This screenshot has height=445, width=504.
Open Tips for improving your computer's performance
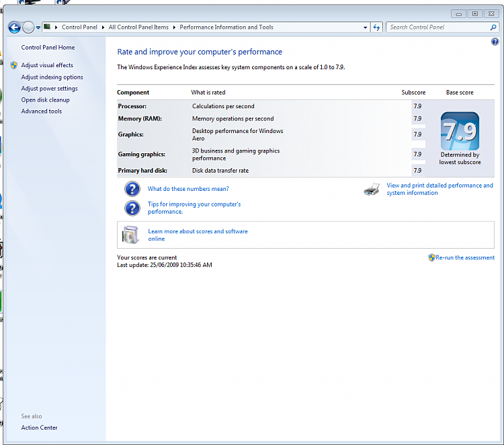[x=194, y=208]
